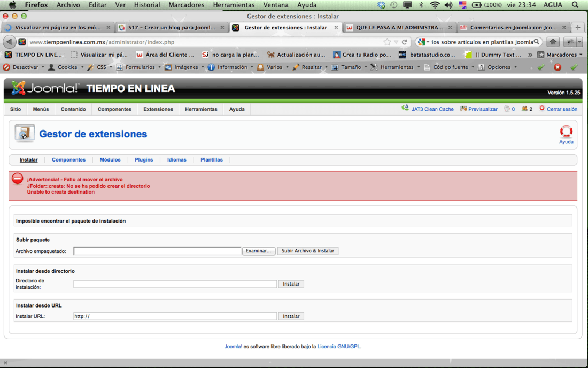The image size is (588, 368).
Task: Expand the Cookies dropdown arrow
Action: [x=82, y=67]
